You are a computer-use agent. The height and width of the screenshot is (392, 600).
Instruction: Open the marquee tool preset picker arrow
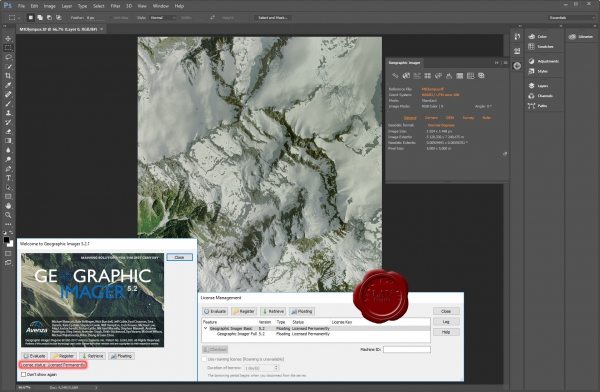(x=19, y=18)
